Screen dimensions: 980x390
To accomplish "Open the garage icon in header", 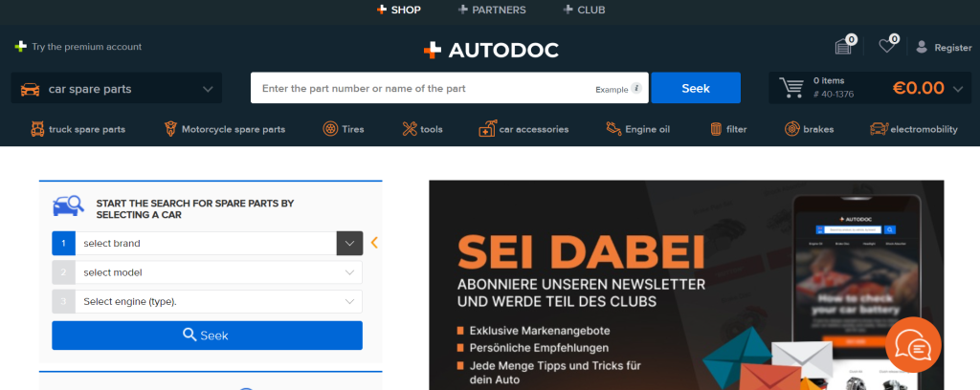I will click(x=844, y=46).
